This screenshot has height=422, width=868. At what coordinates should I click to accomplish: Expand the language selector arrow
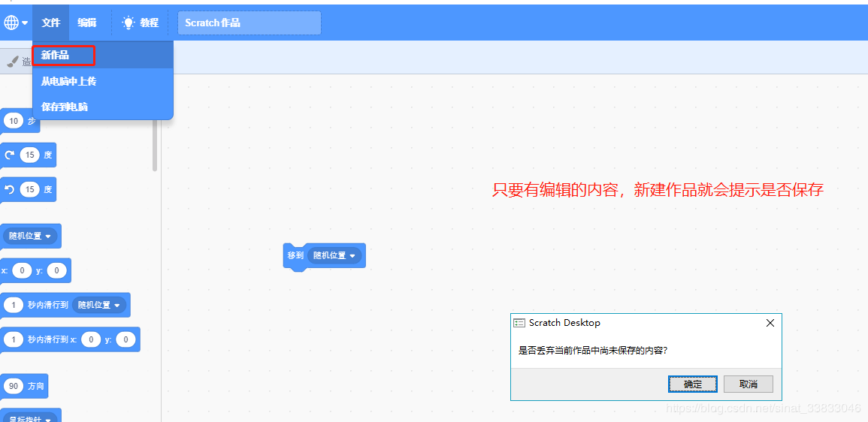click(25, 23)
